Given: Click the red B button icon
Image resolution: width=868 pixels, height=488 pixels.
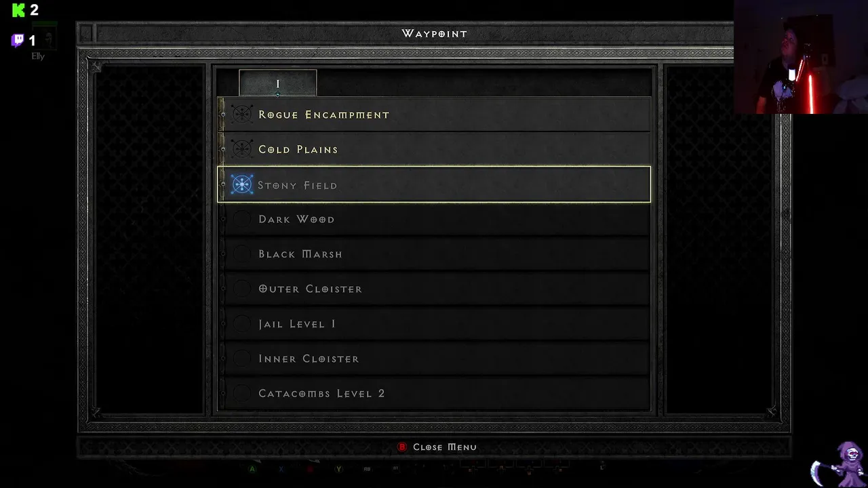Looking at the screenshot, I should click(x=402, y=447).
